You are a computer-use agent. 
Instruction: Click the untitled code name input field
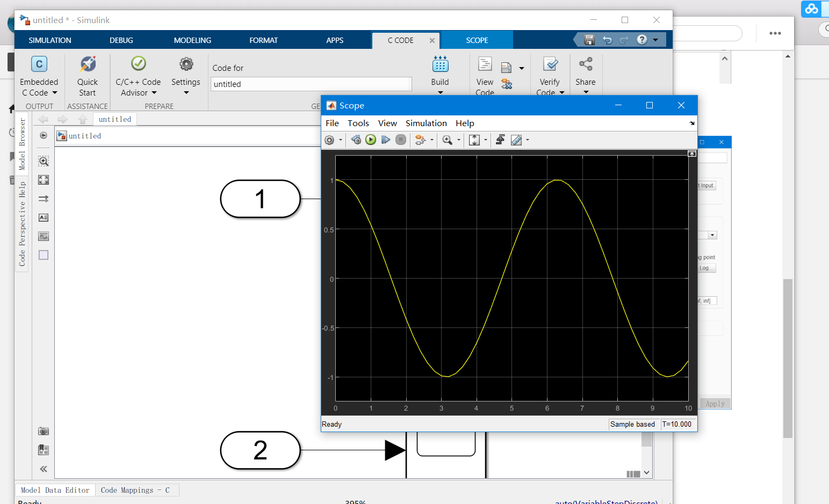[x=311, y=84]
